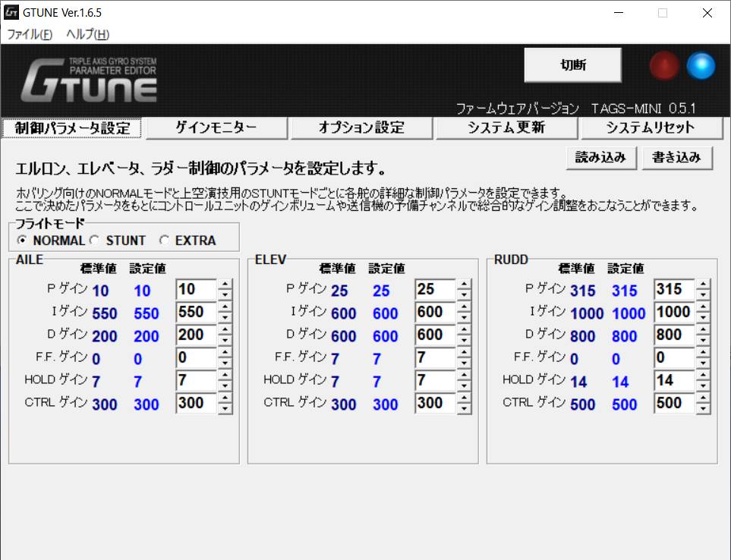The width and height of the screenshot is (731, 560).
Task: Open the ファイル(F) menu
Action: (x=30, y=34)
